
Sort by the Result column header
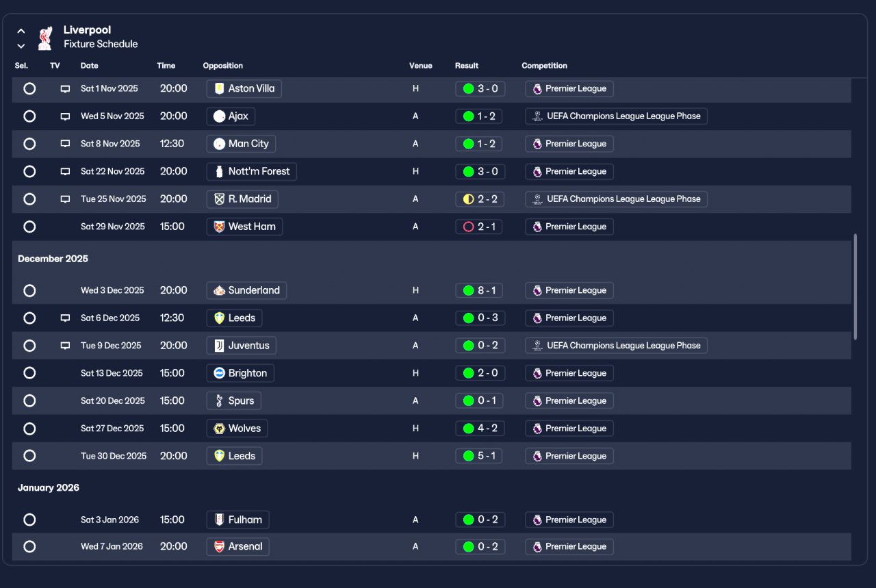click(467, 66)
